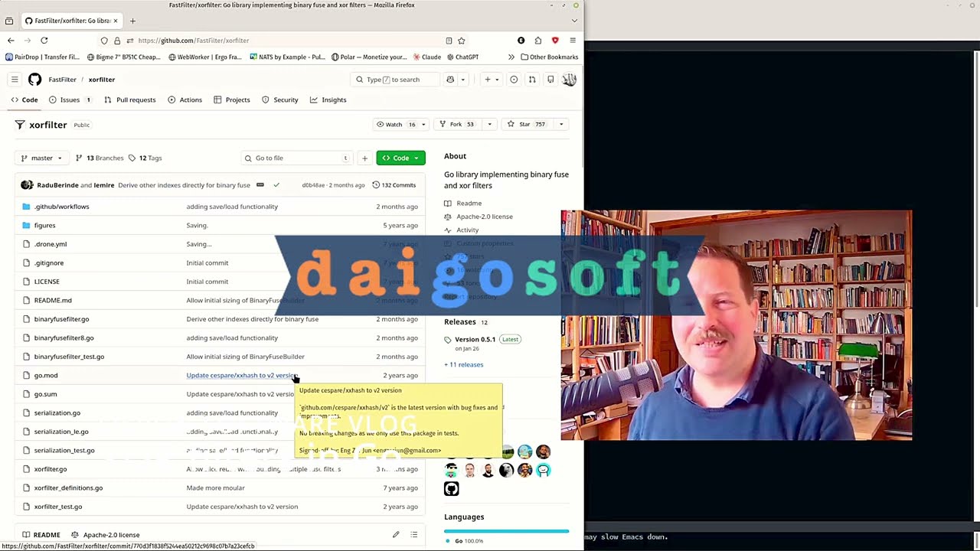Add a file using the plus button
The height and width of the screenshot is (551, 980).
pos(364,158)
